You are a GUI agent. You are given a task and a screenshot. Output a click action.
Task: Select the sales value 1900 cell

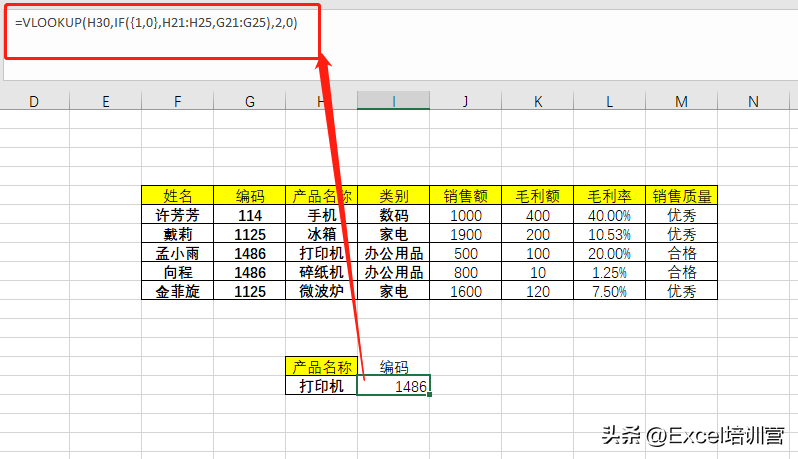[x=466, y=234]
